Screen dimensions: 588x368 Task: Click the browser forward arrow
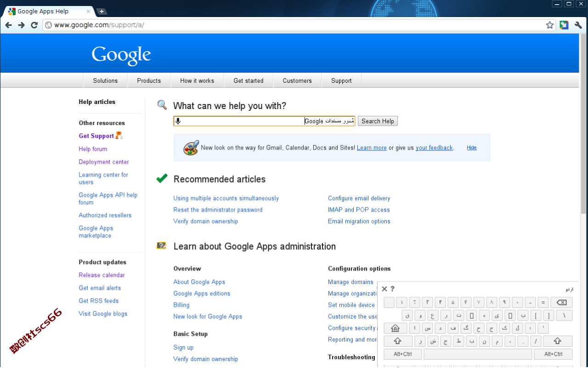tap(21, 25)
